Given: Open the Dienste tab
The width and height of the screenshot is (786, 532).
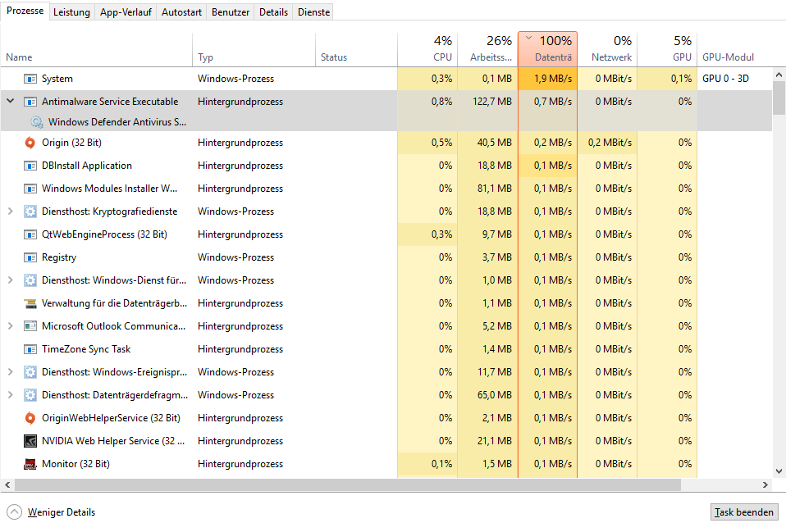Looking at the screenshot, I should point(313,12).
